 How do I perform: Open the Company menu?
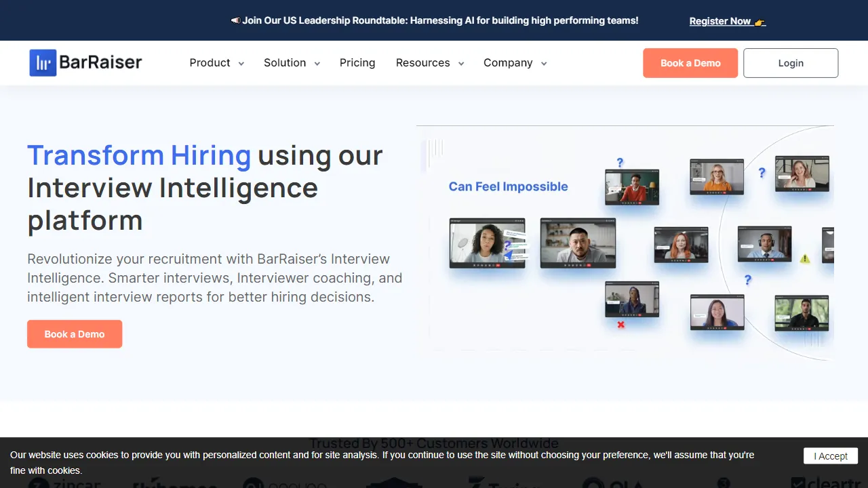(x=508, y=63)
